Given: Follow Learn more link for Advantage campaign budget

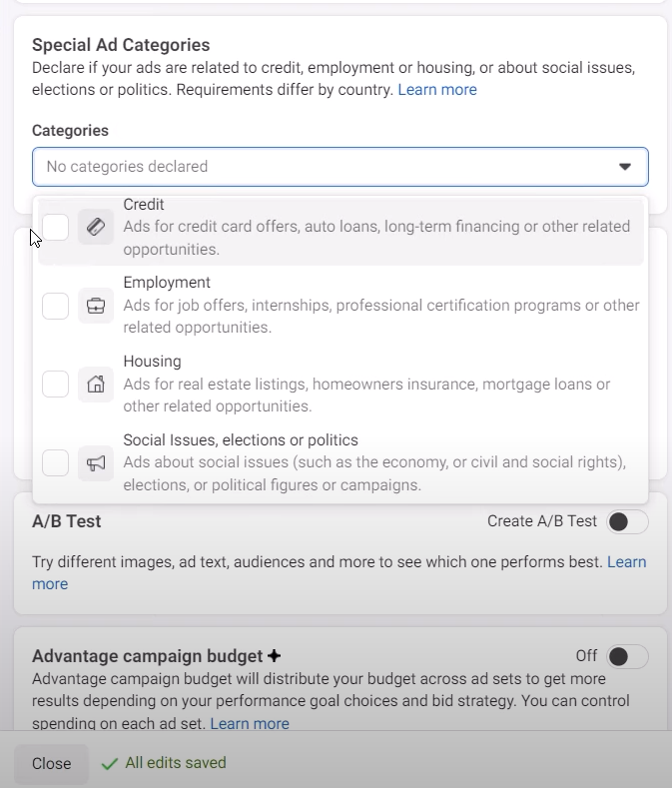Looking at the screenshot, I should coord(250,724).
